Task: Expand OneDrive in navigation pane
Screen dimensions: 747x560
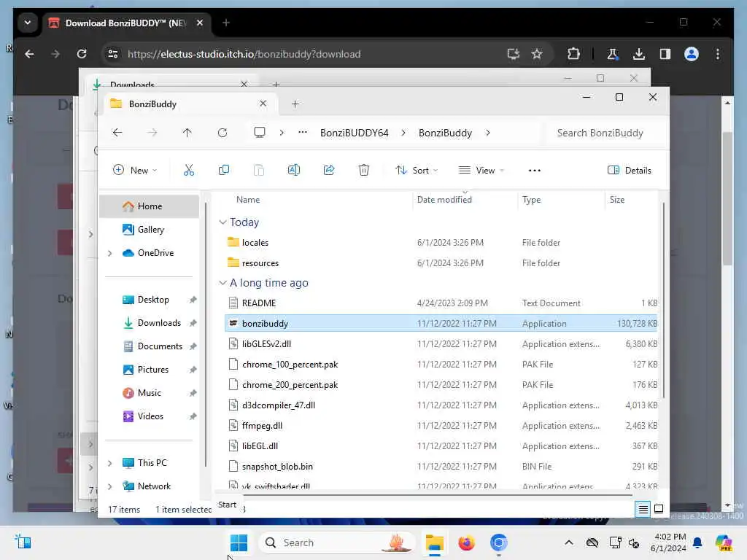Action: pos(110,253)
